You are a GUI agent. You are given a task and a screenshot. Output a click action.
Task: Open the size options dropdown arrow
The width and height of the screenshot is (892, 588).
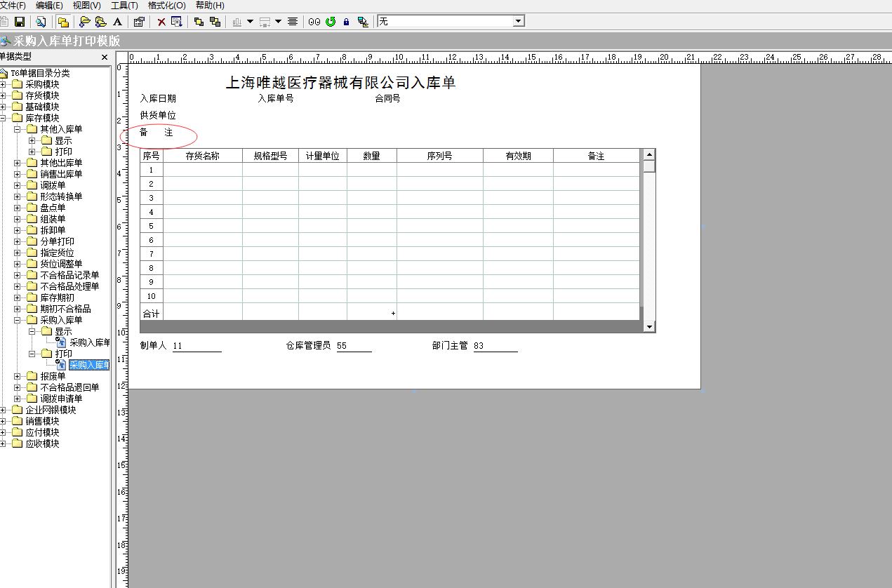278,22
